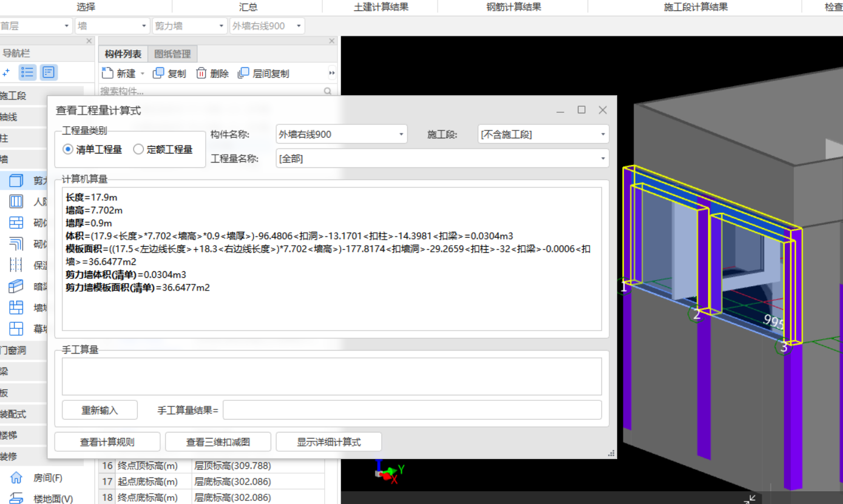This screenshot has height=504, width=843.
Task: Expand the toolbar overflow double-arrow
Action: pos(332,73)
